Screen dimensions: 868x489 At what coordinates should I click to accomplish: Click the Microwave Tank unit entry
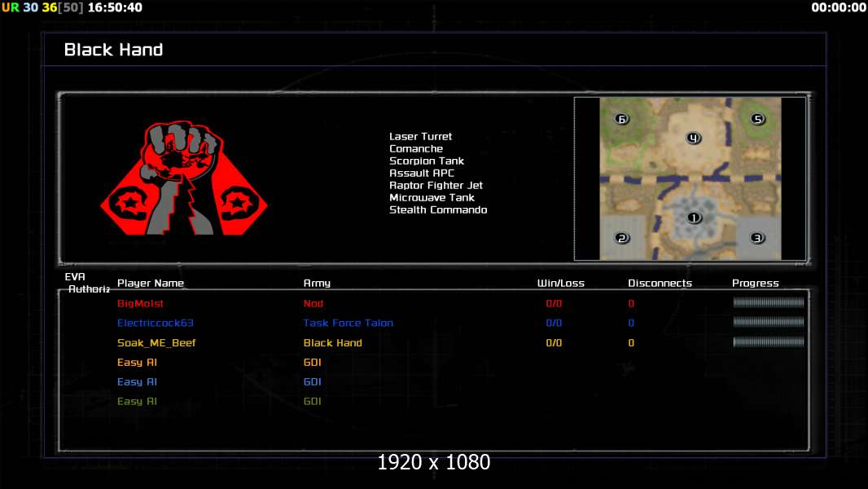click(432, 197)
